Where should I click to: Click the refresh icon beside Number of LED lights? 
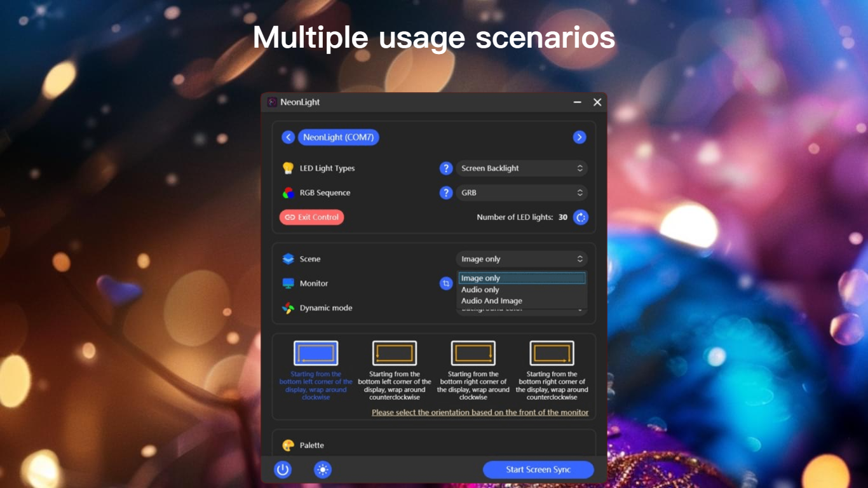pyautogui.click(x=579, y=217)
